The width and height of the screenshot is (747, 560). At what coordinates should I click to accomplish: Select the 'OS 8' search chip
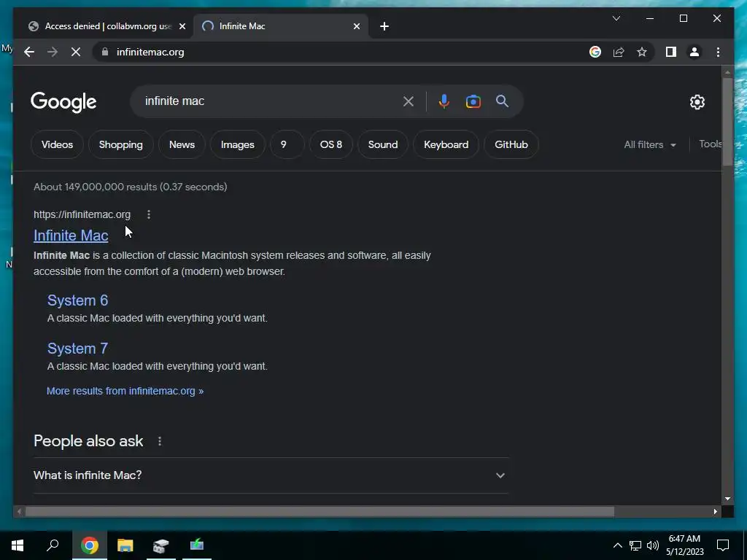point(331,145)
